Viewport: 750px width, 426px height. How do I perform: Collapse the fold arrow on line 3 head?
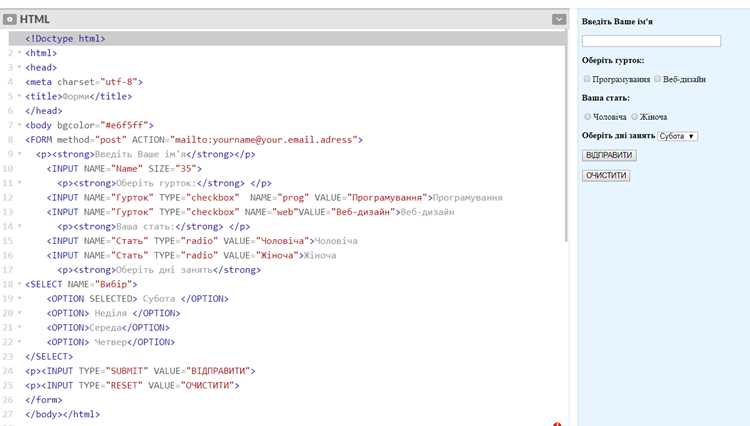20,67
